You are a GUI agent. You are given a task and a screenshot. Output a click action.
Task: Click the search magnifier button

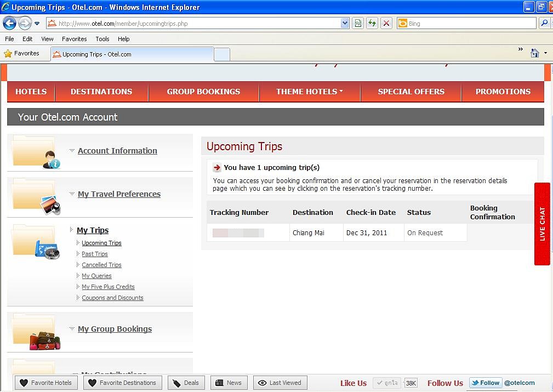click(544, 24)
